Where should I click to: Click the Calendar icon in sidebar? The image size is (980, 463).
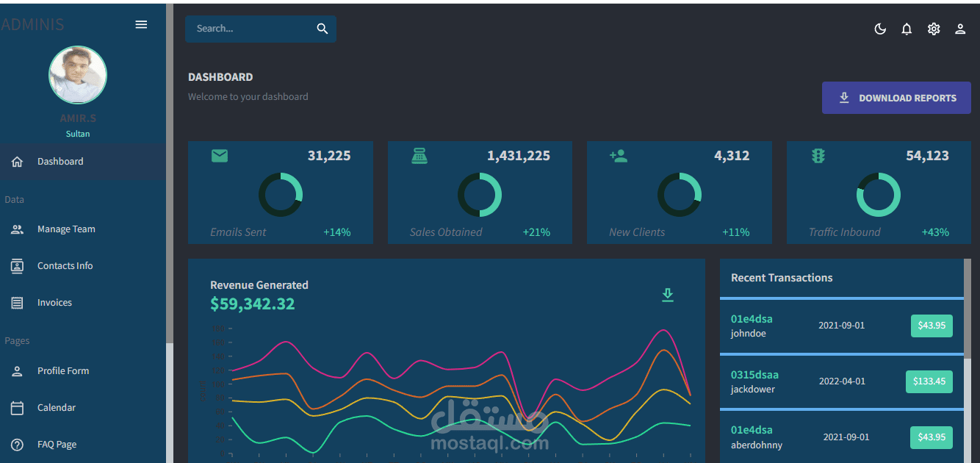click(x=18, y=408)
